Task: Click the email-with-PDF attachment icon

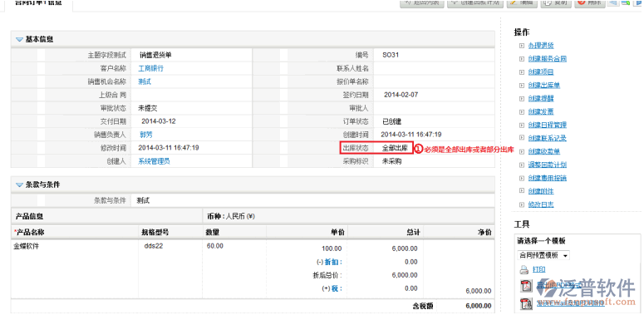Action: click(x=526, y=304)
